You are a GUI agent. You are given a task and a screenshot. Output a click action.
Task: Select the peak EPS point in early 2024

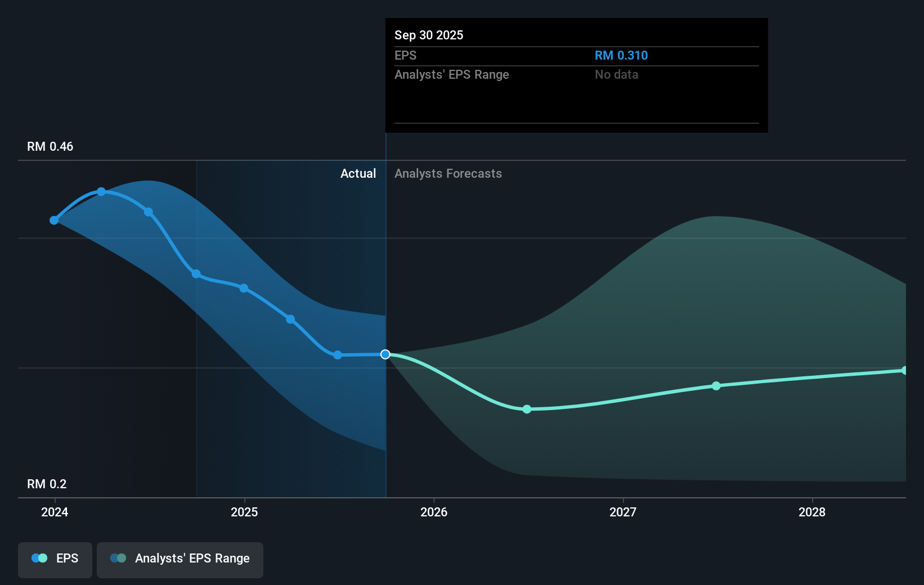click(101, 192)
